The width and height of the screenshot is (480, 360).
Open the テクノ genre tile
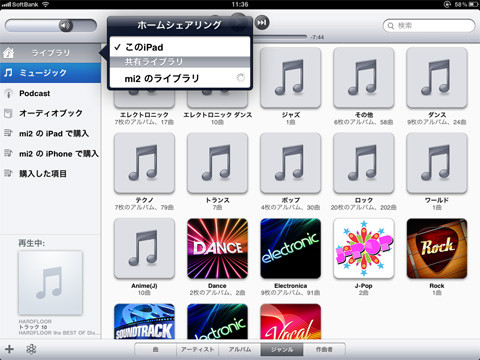pyautogui.click(x=144, y=163)
